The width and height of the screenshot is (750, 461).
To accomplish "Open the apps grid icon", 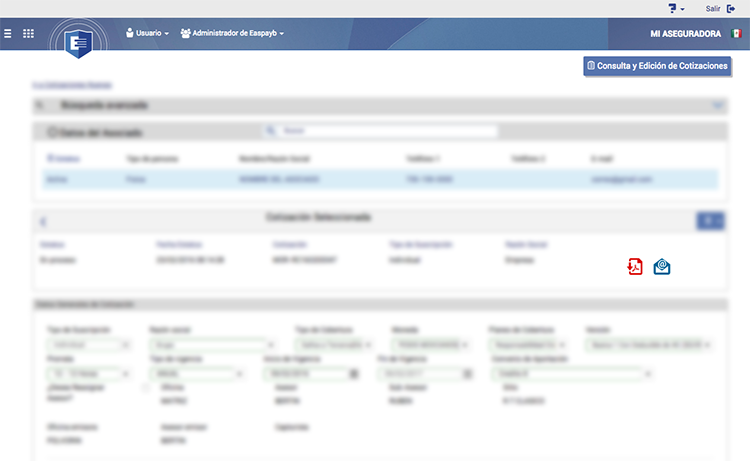I will click(x=28, y=33).
